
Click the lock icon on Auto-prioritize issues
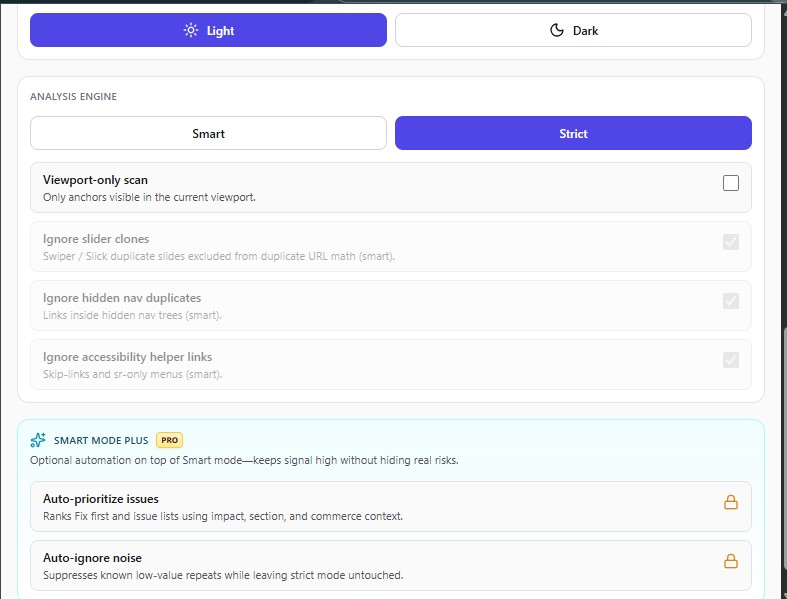[731, 502]
